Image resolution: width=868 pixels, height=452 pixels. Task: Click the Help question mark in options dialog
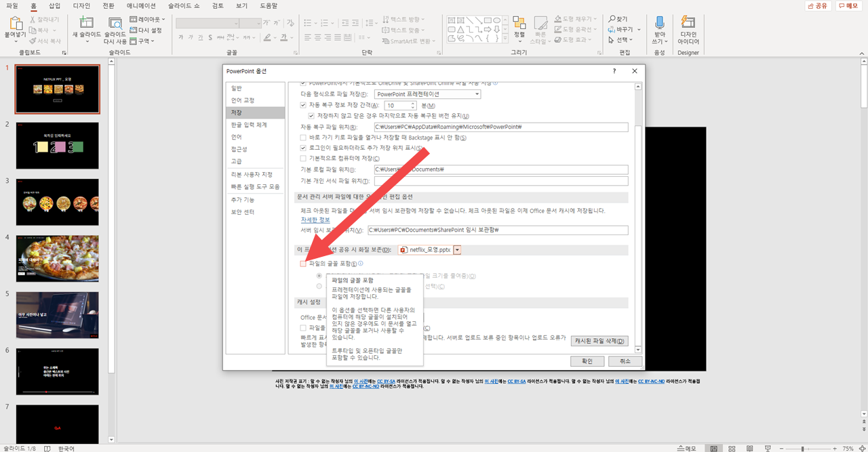tap(614, 71)
